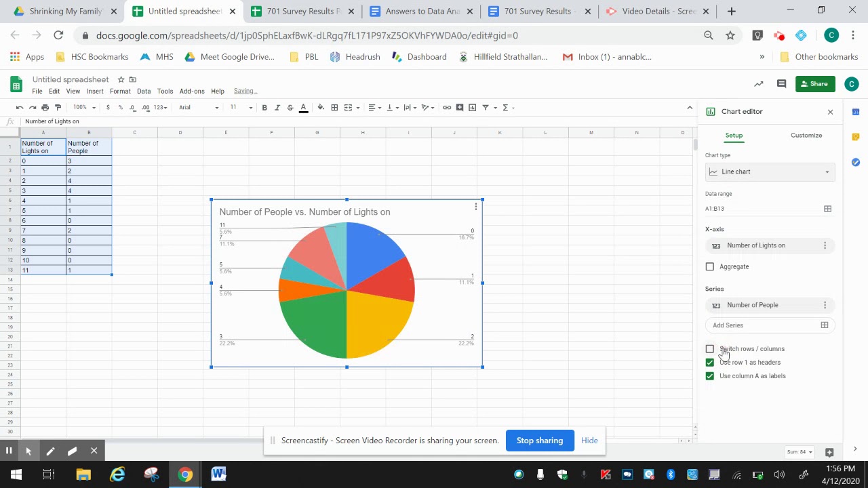Open Series Number of People options
The height and width of the screenshot is (488, 868).
825,305
